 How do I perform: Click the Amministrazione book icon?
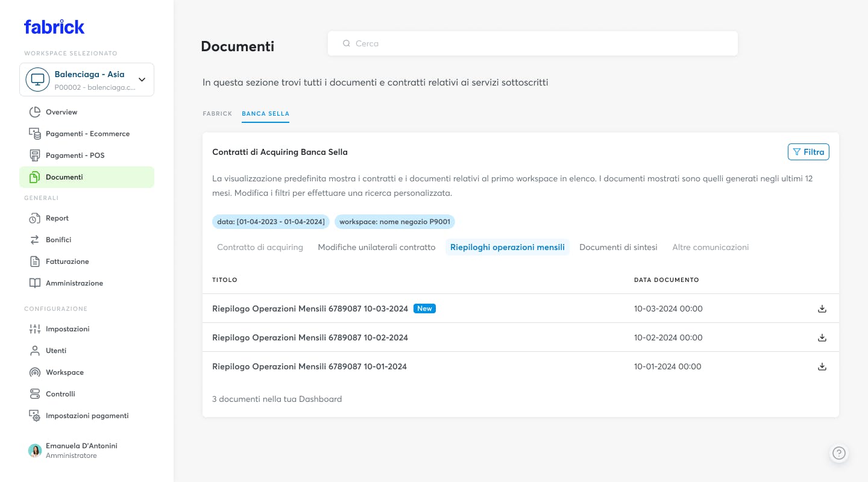pyautogui.click(x=35, y=283)
